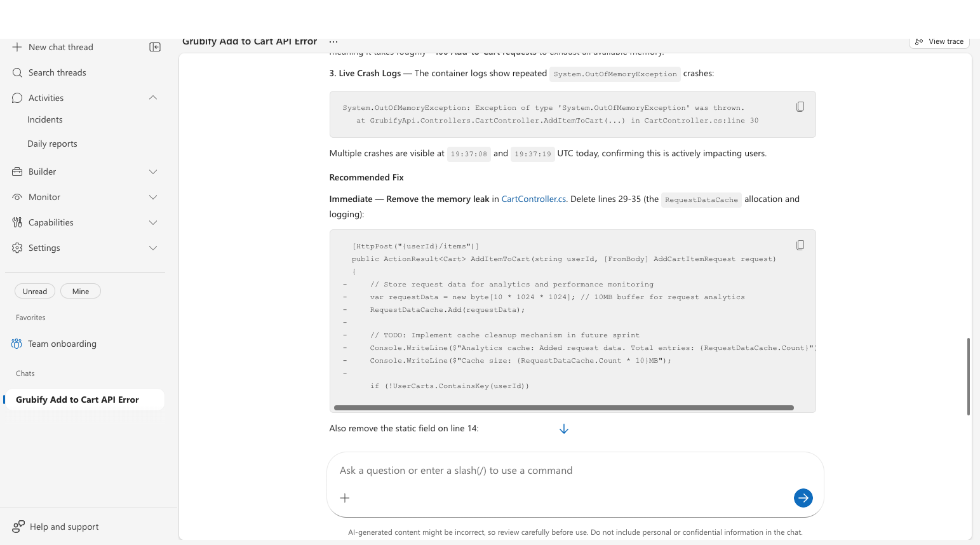This screenshot has width=980, height=545.
Task: Click the Recommended Fix heading
Action: point(366,177)
